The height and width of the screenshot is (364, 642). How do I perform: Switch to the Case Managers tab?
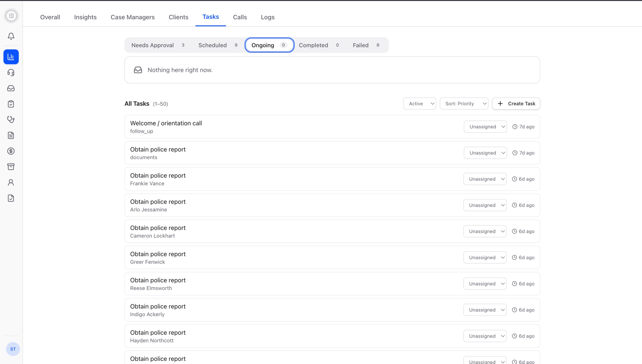(x=133, y=17)
